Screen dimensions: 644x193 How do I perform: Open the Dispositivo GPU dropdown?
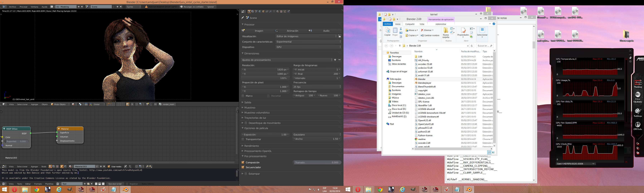point(308,47)
